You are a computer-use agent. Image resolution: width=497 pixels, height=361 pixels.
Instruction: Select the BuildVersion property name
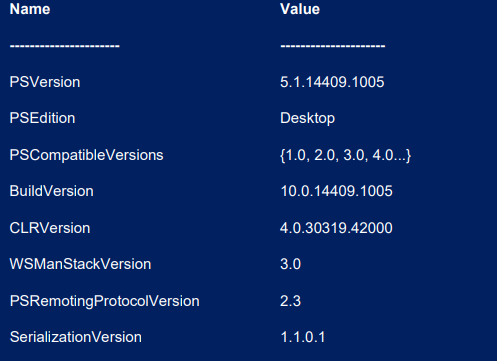click(x=51, y=191)
